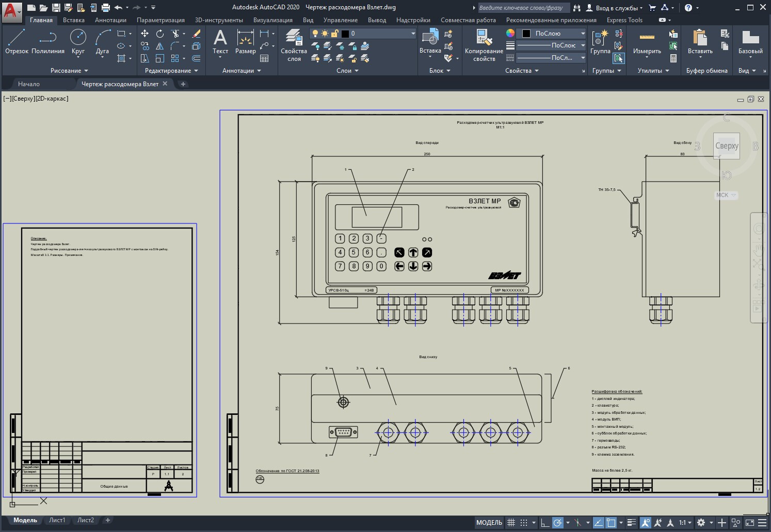Choose the Erase tool
Image resolution: width=771 pixels, height=532 pixels.
click(196, 34)
